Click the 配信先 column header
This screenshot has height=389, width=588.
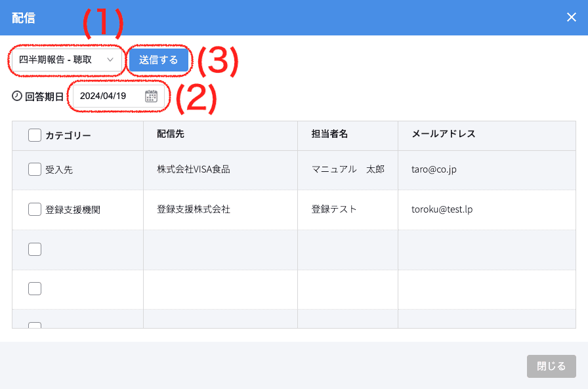tap(171, 134)
